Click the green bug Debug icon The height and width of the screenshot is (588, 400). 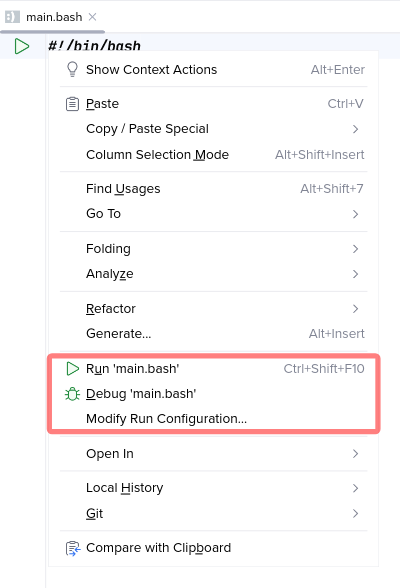(x=72, y=394)
